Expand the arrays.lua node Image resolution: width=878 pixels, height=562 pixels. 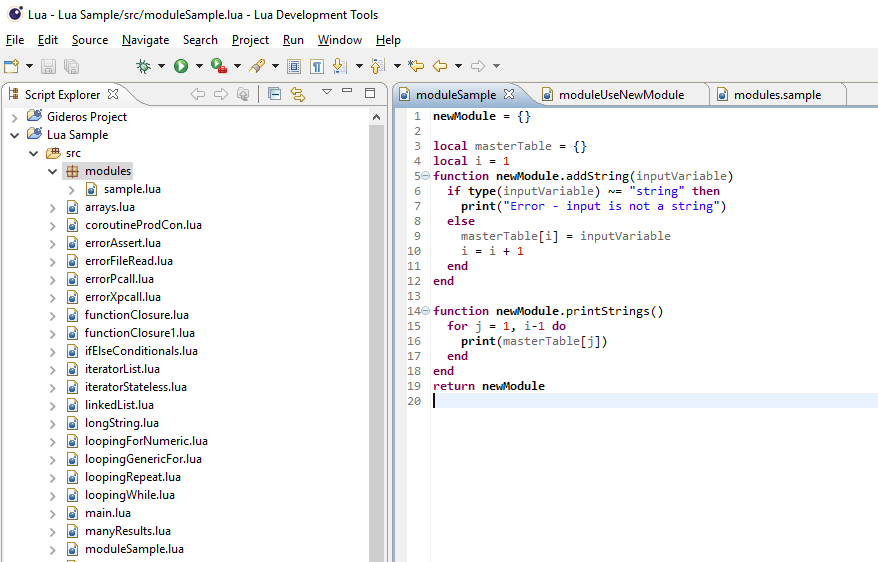tap(53, 208)
